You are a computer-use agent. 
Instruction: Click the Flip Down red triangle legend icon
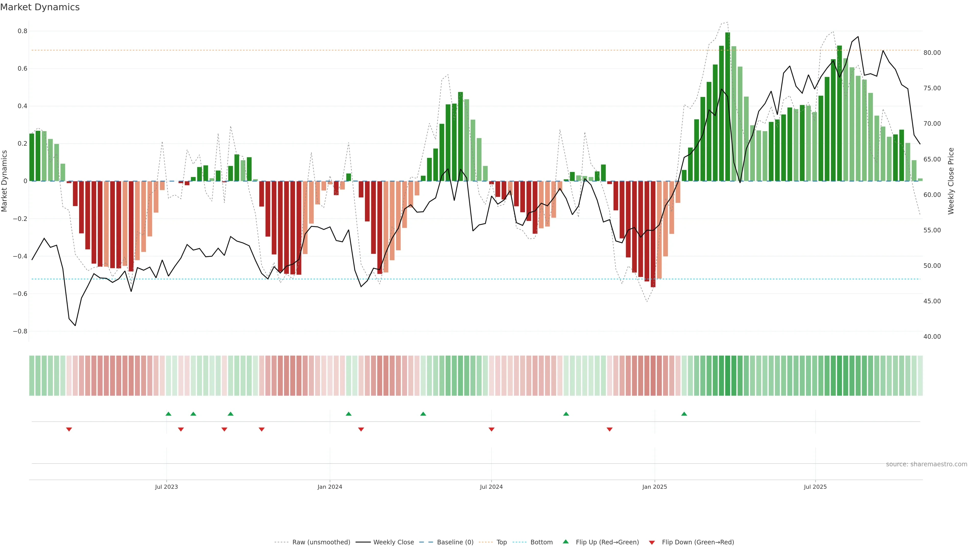(652, 542)
